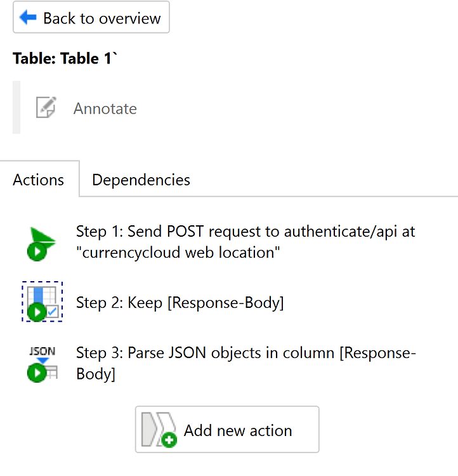Open the Annotate text field
Image resolution: width=458 pixels, height=476 pixels.
tap(105, 109)
